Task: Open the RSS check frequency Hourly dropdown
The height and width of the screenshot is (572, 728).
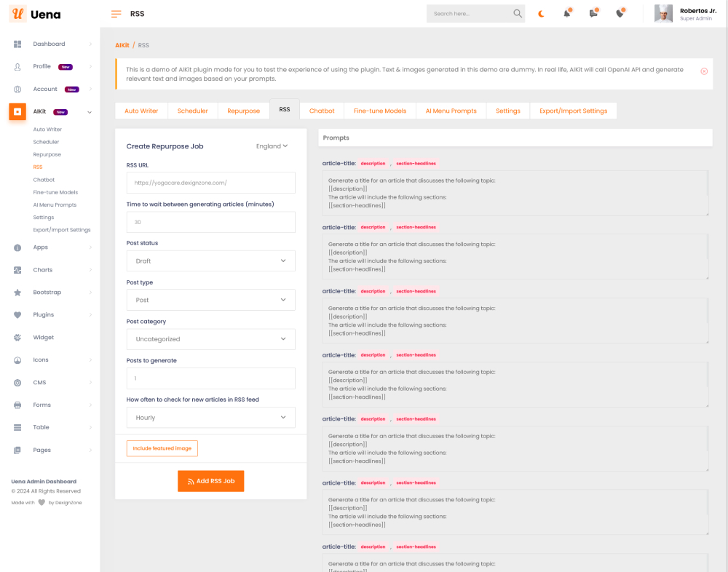Action: click(x=210, y=418)
